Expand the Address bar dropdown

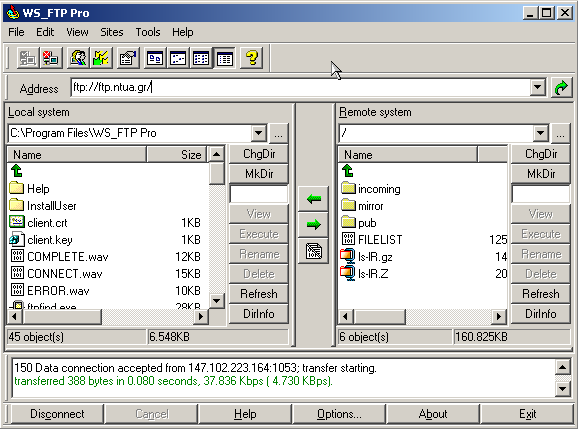coord(538,88)
